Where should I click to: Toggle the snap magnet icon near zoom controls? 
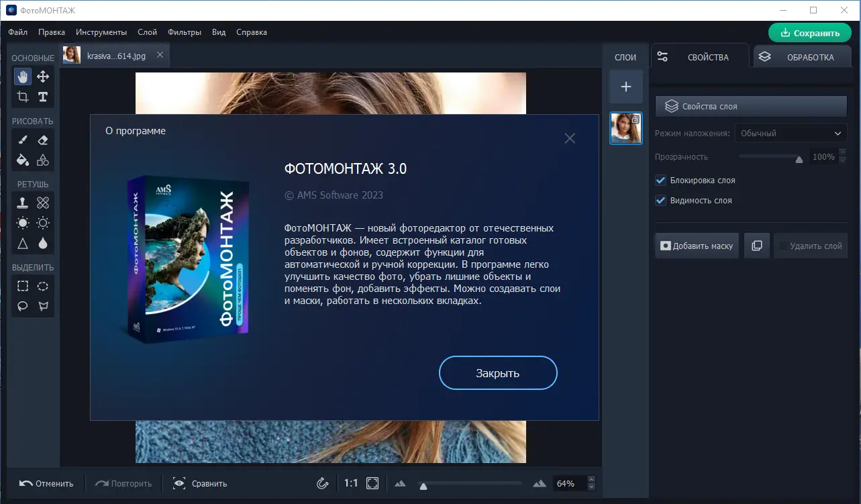point(322,483)
